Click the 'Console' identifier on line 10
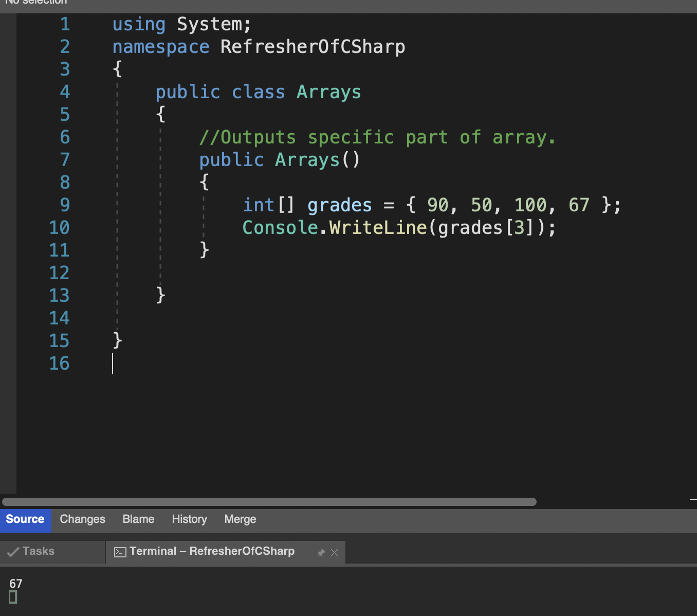The width and height of the screenshot is (697, 616). [x=280, y=228]
